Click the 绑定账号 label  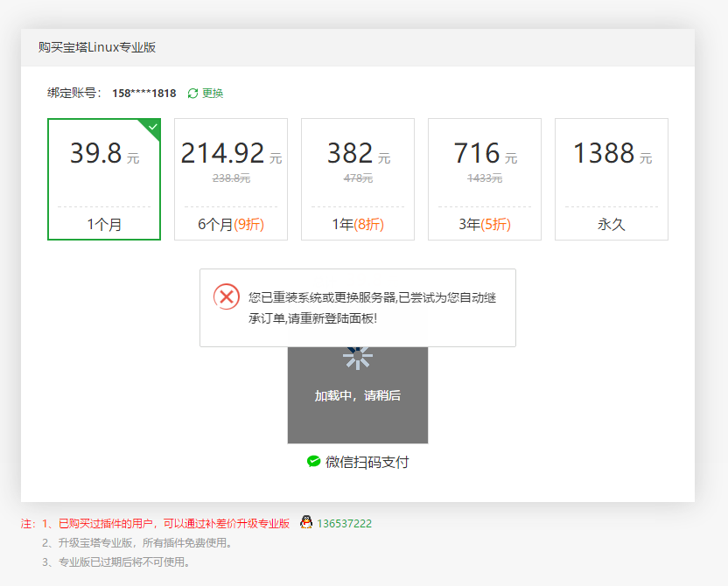tap(74, 94)
